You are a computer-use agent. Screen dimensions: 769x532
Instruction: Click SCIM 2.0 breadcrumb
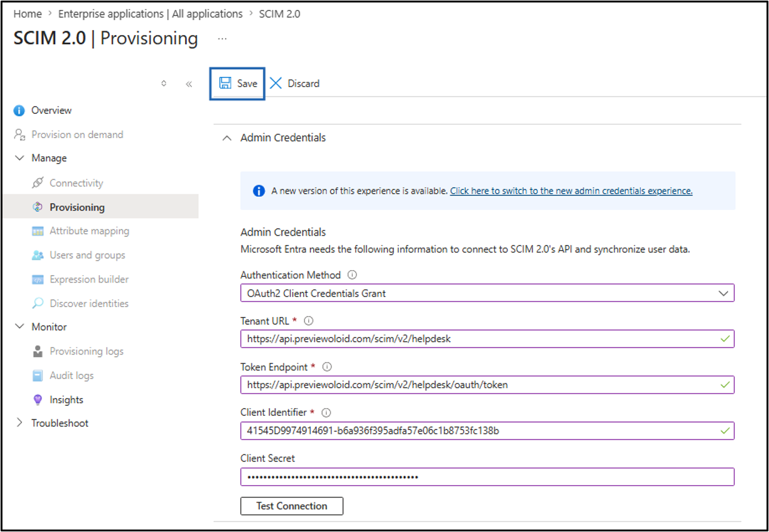click(x=279, y=14)
